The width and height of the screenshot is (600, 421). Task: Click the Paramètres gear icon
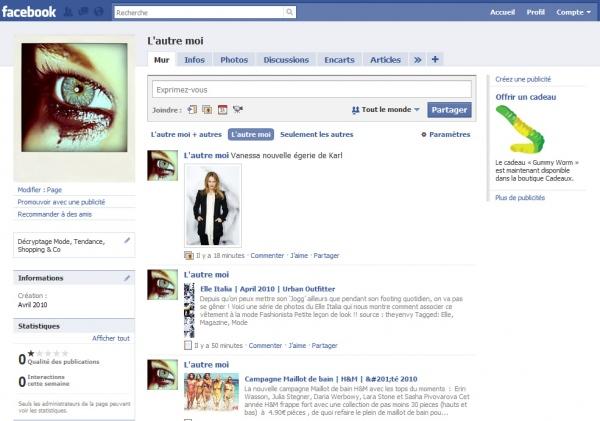[x=424, y=134]
